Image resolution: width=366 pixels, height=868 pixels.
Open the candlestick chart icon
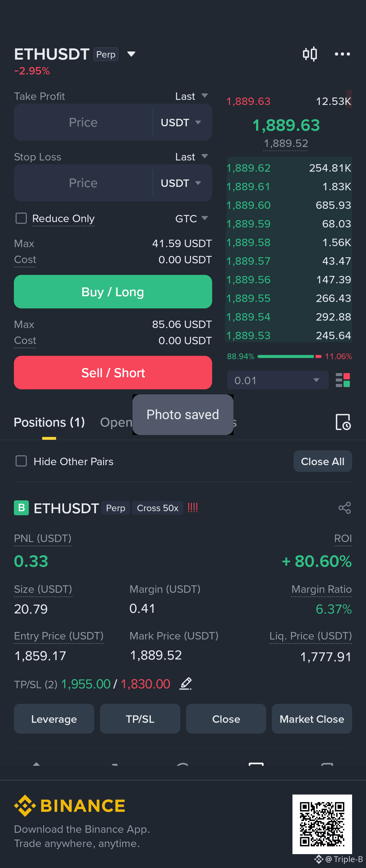coord(310,54)
